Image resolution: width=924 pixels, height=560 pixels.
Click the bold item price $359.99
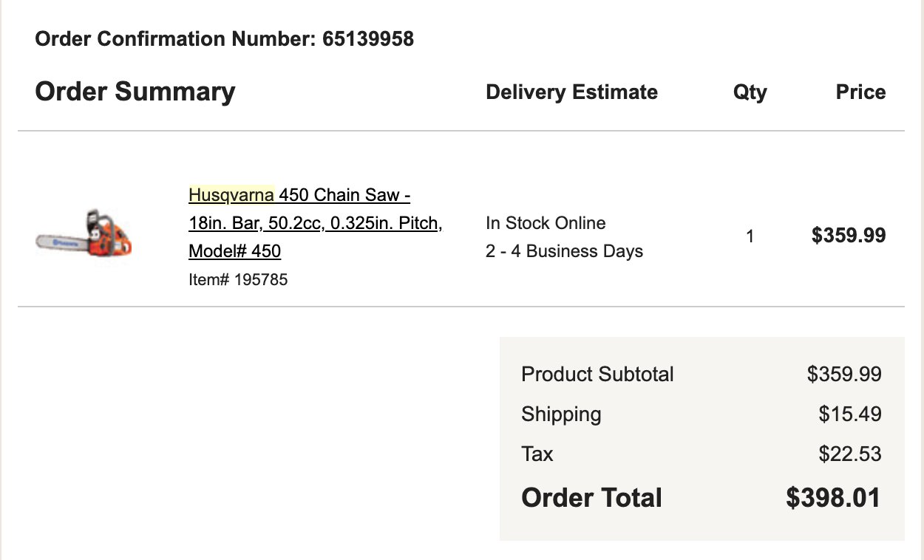[849, 235]
